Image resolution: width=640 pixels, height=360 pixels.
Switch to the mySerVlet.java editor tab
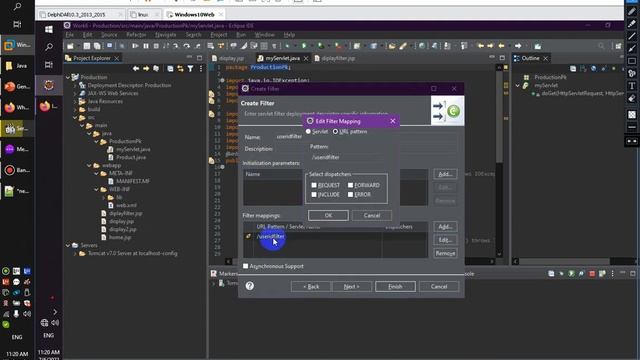[282, 58]
